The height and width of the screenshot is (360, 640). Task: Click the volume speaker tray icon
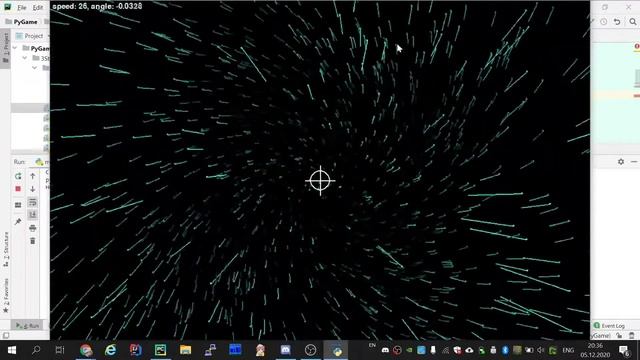(x=541, y=350)
